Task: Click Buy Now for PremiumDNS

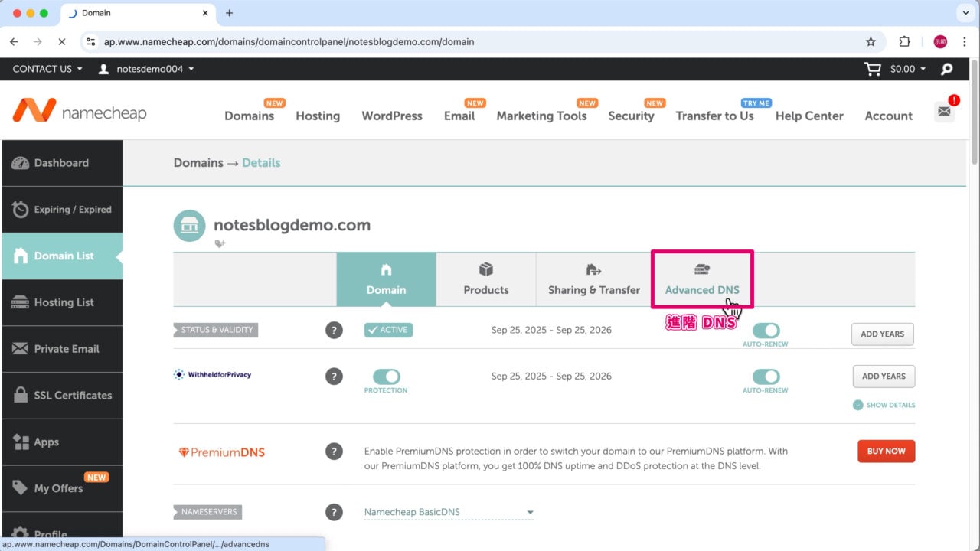Action: [x=886, y=452]
